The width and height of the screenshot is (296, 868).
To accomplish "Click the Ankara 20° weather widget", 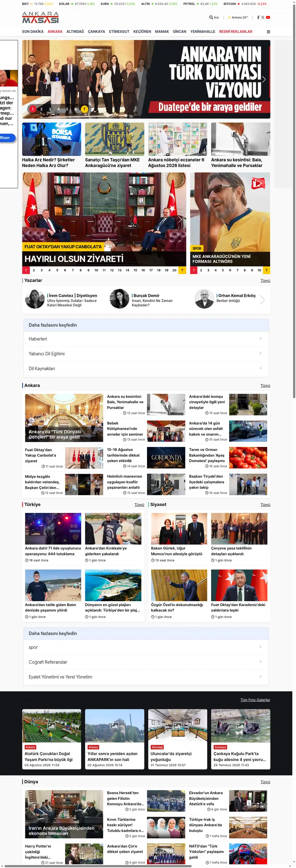I will (x=237, y=17).
